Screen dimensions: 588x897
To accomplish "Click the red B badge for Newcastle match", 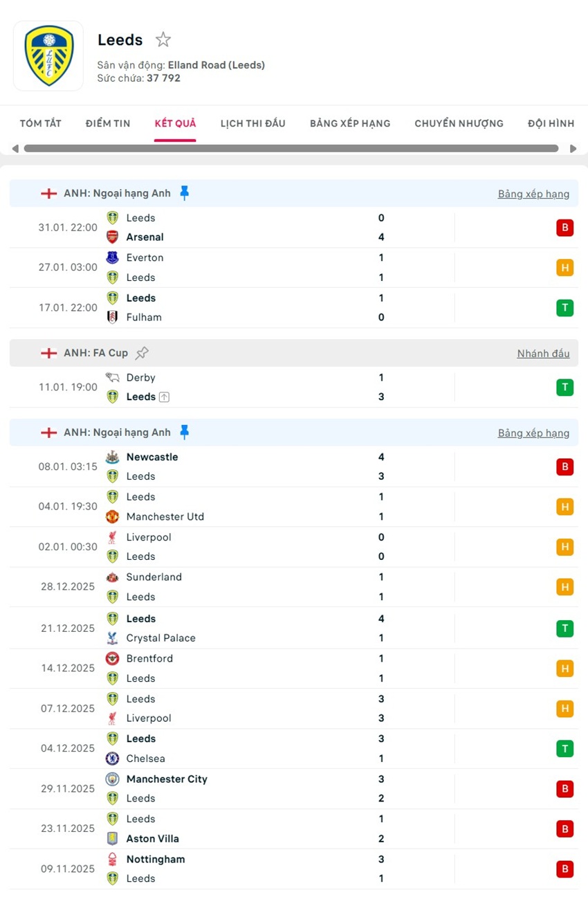I will pos(565,466).
